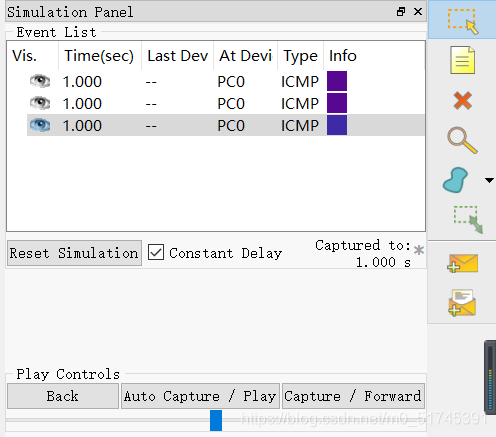The image size is (496, 437).
Task: Click the At Devi column header
Action: click(245, 56)
